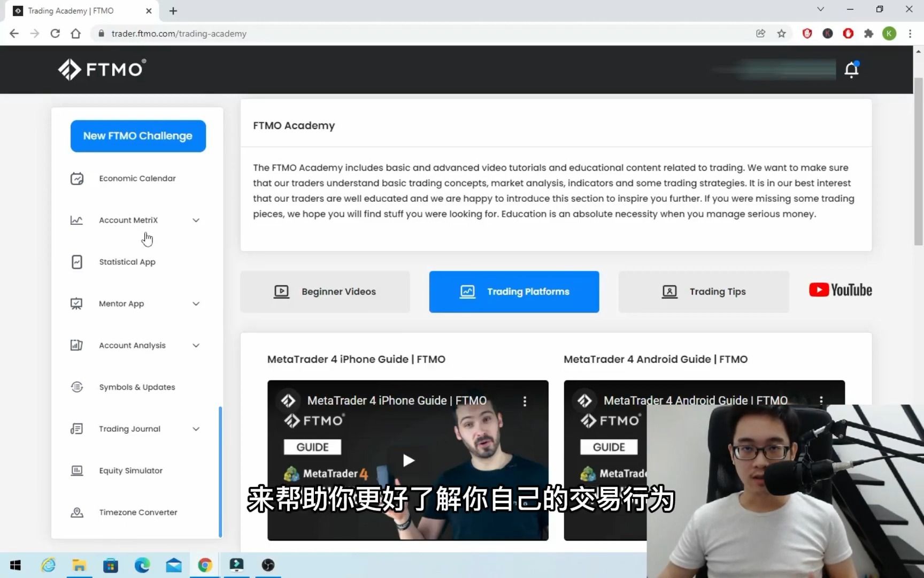Click the Account Analysis icon
Image resolution: width=924 pixels, height=578 pixels.
77,345
